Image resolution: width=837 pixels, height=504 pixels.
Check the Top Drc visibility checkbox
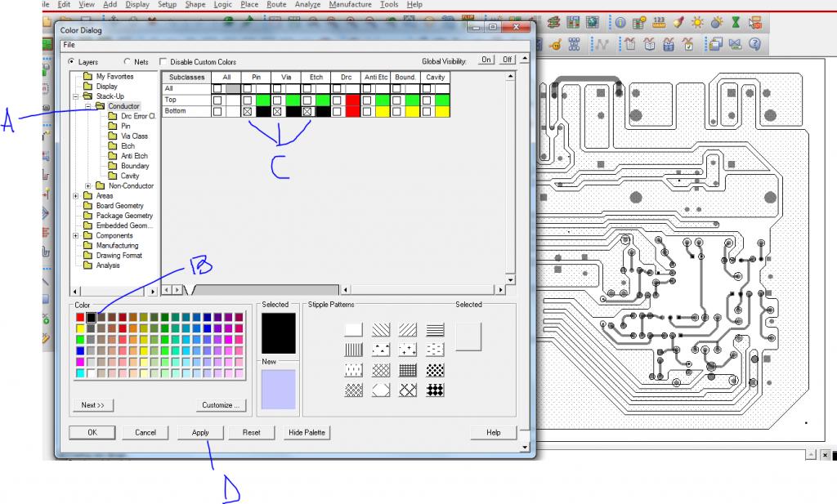[337, 100]
